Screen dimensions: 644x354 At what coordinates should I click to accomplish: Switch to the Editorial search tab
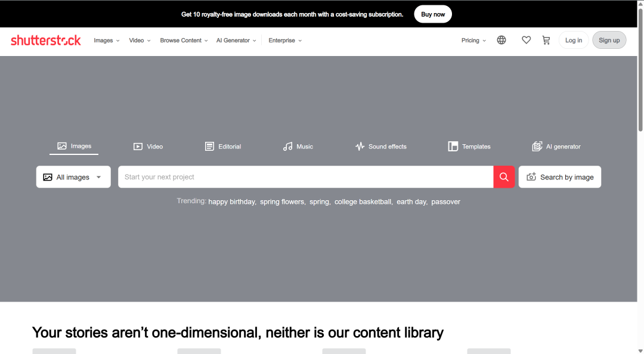tap(223, 147)
